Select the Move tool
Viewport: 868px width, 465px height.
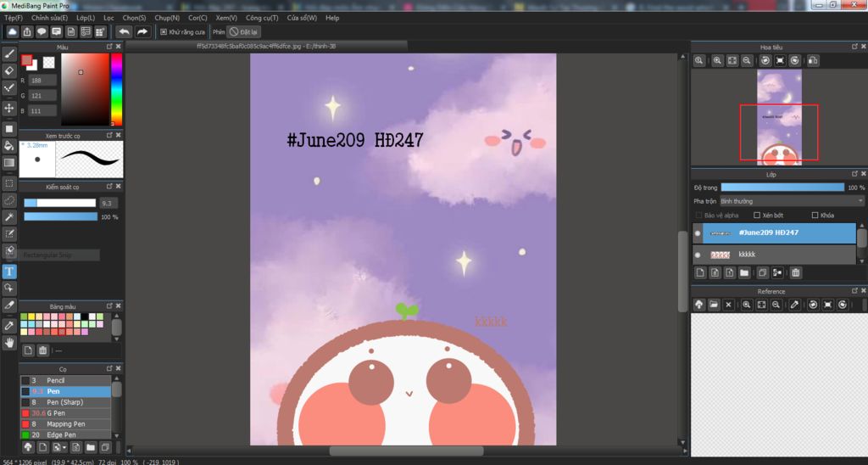pos(8,108)
